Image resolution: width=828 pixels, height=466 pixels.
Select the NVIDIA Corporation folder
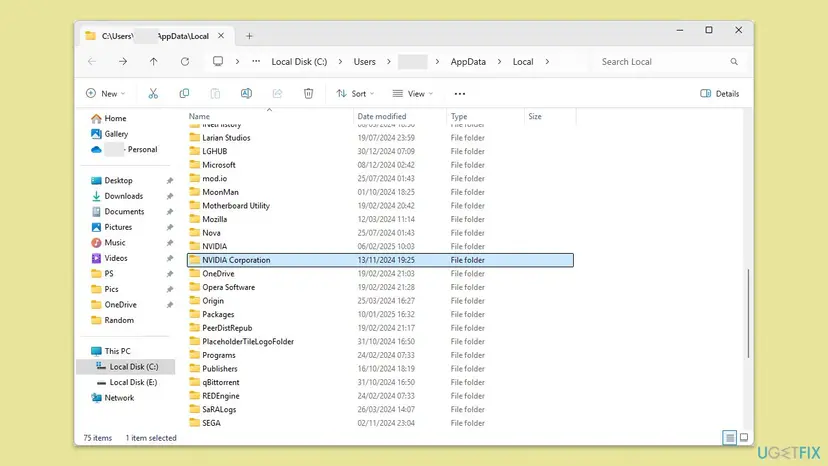pos(380,260)
